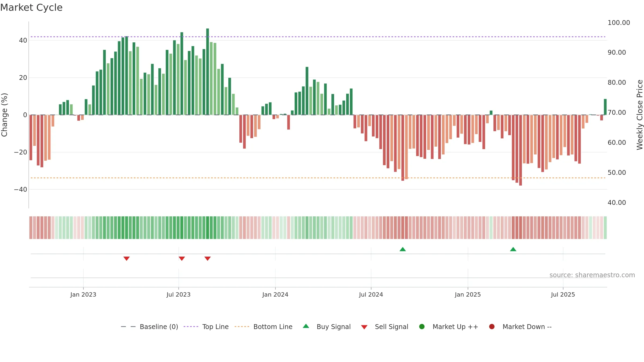Image resolution: width=644 pixels, height=362 pixels.
Task: Toggle the Top Line legend label
Action: point(215,327)
